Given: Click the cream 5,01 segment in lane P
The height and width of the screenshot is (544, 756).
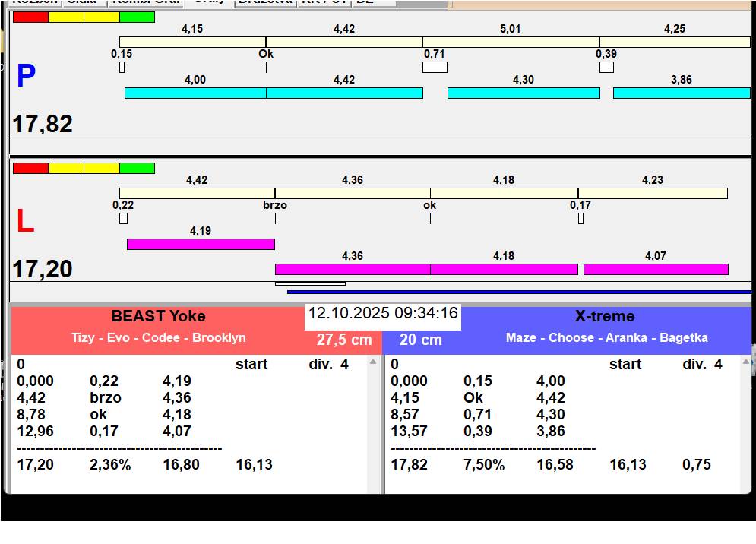Looking at the screenshot, I should pyautogui.click(x=511, y=42).
